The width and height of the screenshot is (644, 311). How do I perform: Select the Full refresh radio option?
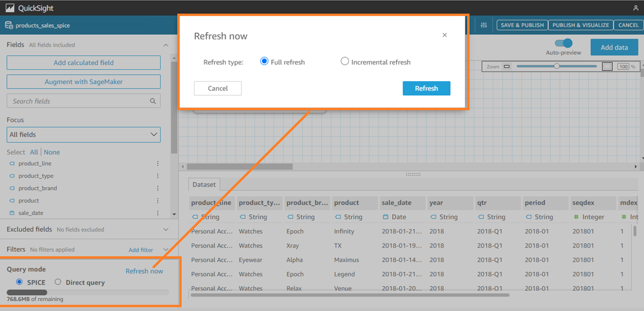coord(264,61)
